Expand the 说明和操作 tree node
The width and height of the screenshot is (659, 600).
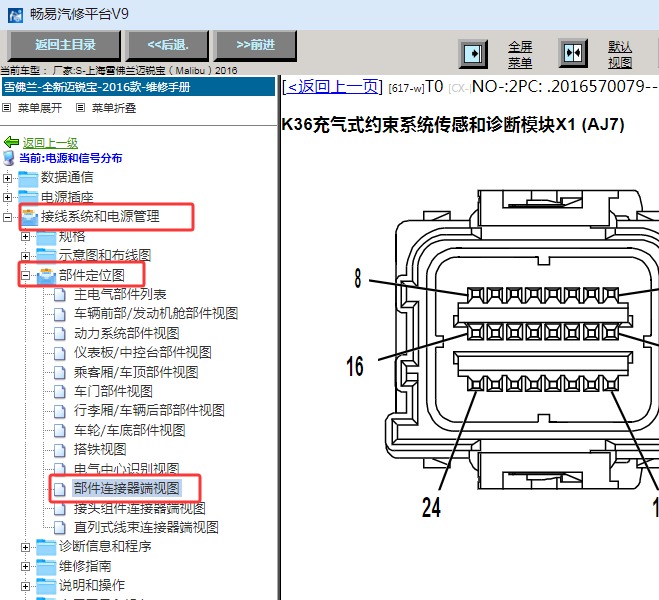point(25,586)
